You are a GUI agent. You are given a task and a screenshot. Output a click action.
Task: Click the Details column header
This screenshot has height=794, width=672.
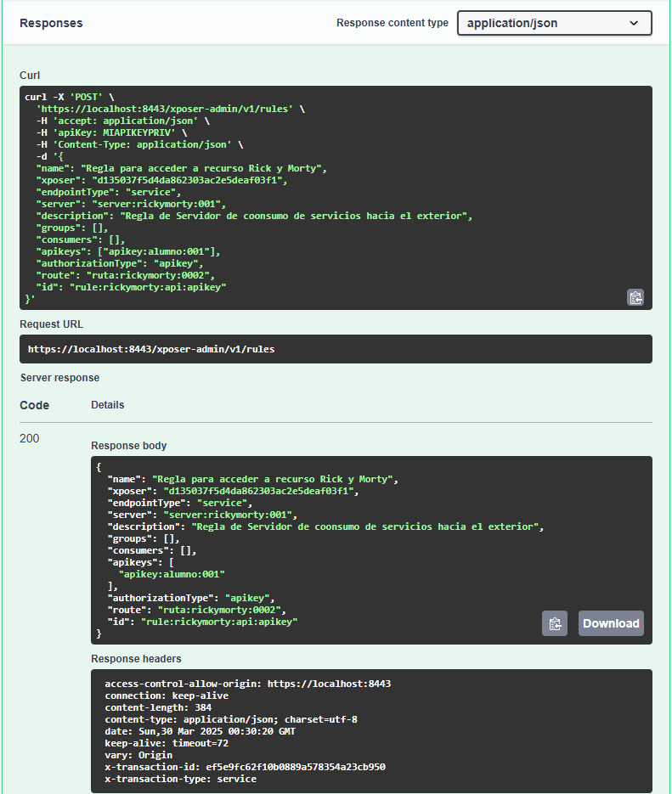(108, 405)
